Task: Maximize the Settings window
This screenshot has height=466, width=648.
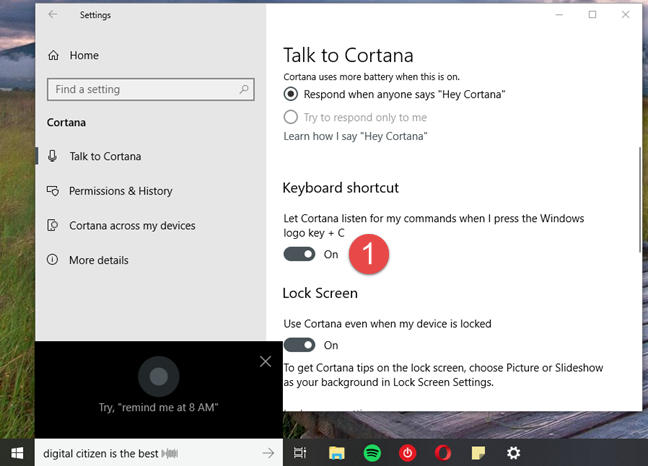Action: pyautogui.click(x=592, y=14)
